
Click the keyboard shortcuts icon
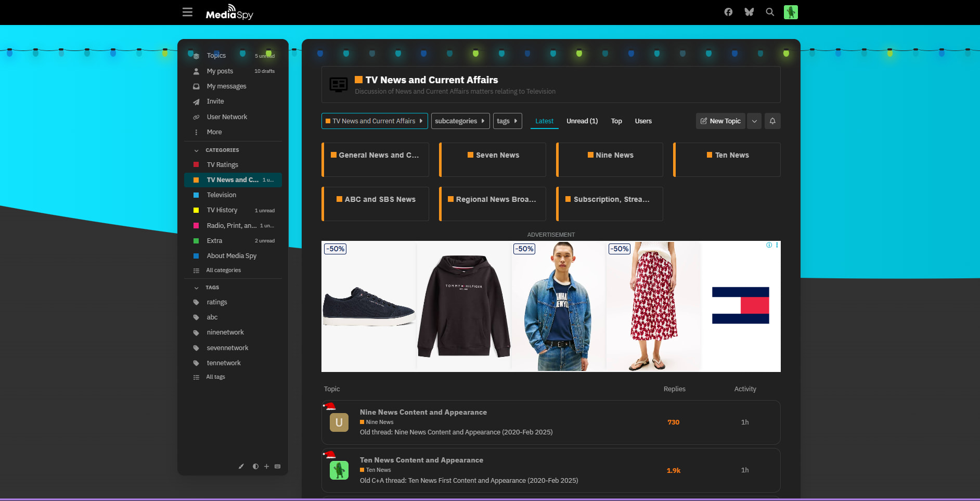click(278, 466)
